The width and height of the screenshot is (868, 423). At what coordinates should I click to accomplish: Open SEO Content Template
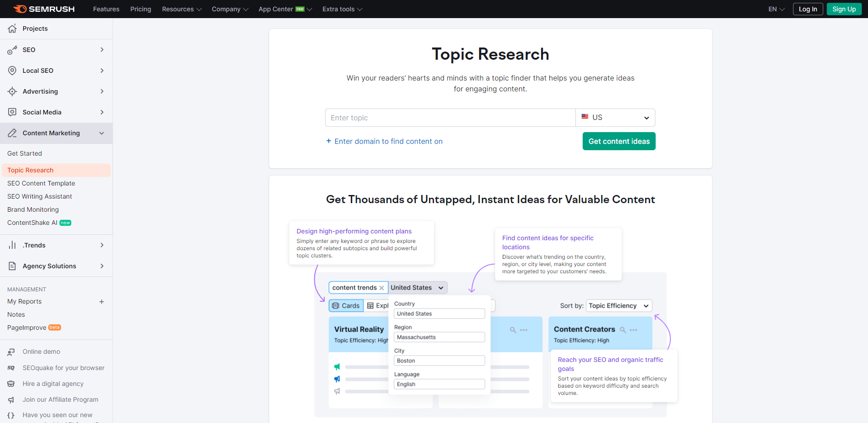[x=41, y=183]
